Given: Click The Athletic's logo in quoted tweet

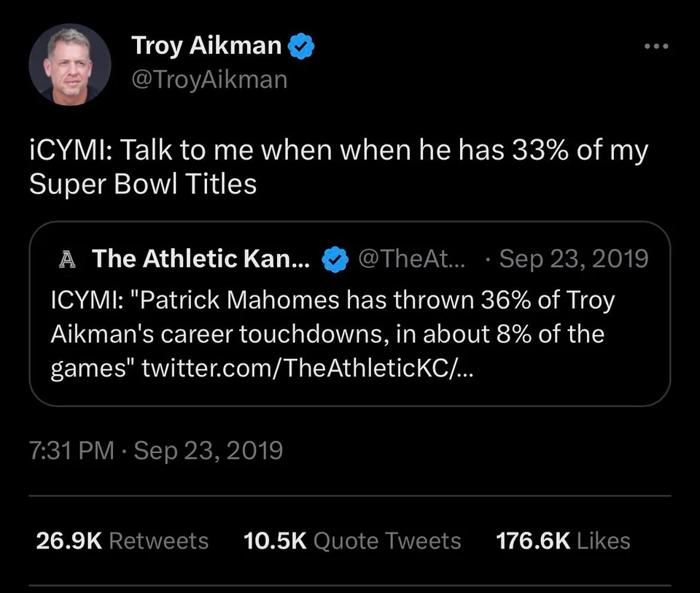Looking at the screenshot, I should [x=68, y=258].
